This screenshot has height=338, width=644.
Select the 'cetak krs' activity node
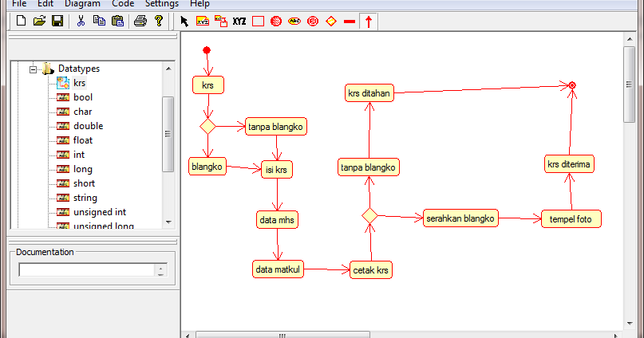click(x=370, y=270)
